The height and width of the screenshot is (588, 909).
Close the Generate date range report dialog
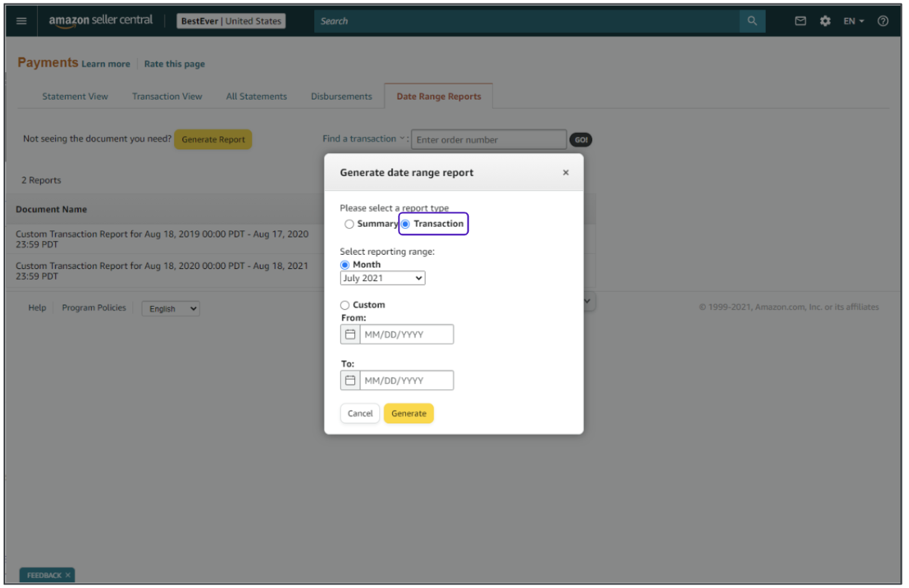(565, 172)
